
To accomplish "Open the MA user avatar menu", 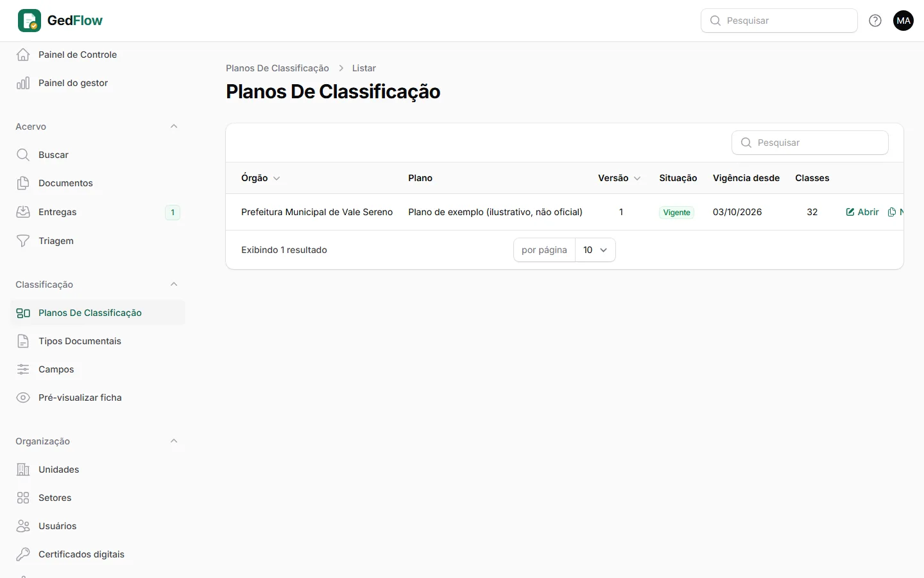I will [x=903, y=21].
